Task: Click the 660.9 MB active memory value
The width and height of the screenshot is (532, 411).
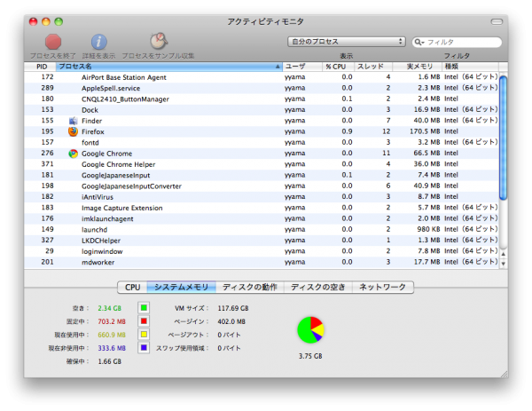Action: (112, 335)
